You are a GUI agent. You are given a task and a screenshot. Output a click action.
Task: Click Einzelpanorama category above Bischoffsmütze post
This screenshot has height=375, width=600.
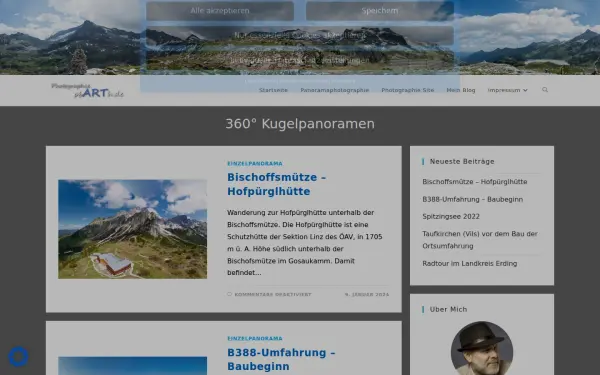pyautogui.click(x=255, y=163)
